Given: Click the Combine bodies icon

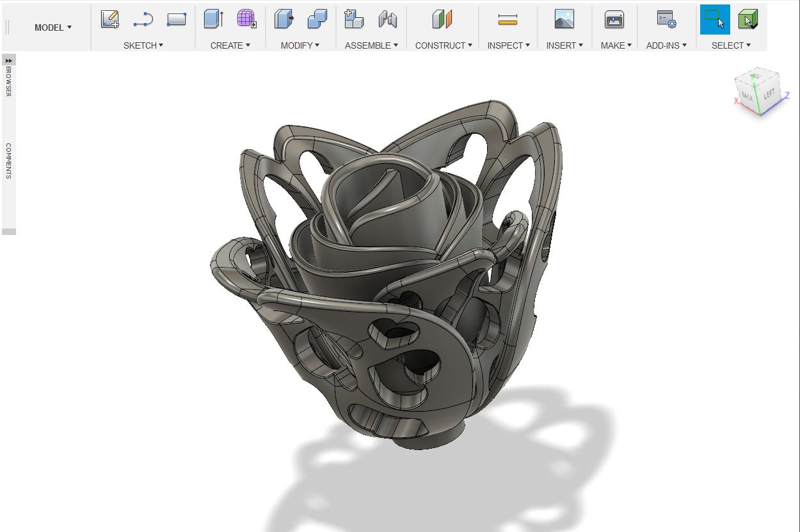Looking at the screenshot, I should pos(317,19).
